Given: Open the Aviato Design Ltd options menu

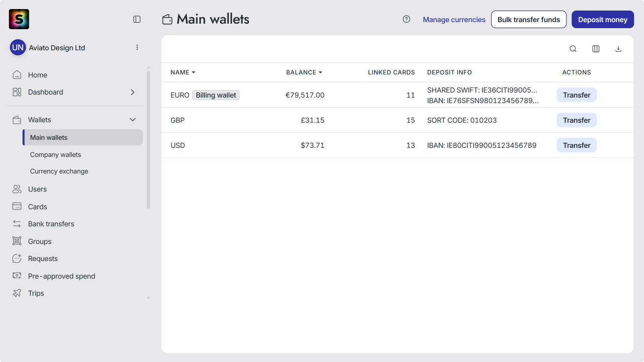Looking at the screenshot, I should (x=137, y=47).
